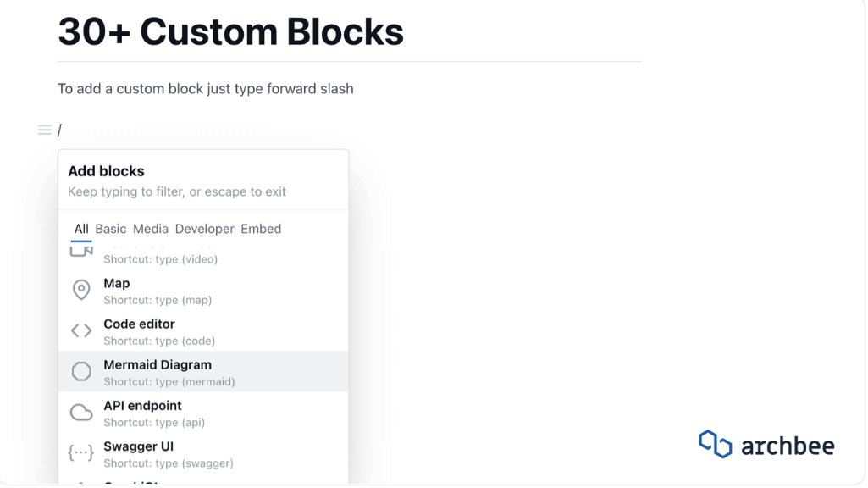868x488 pixels.
Task: Click the slash command text field
Action: (x=59, y=129)
